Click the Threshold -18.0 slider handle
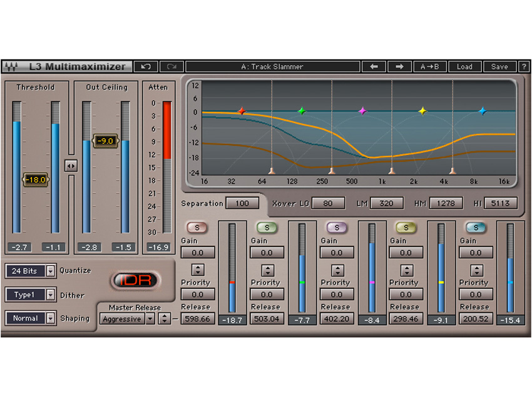This screenshot has height=399, width=532. pos(36,179)
